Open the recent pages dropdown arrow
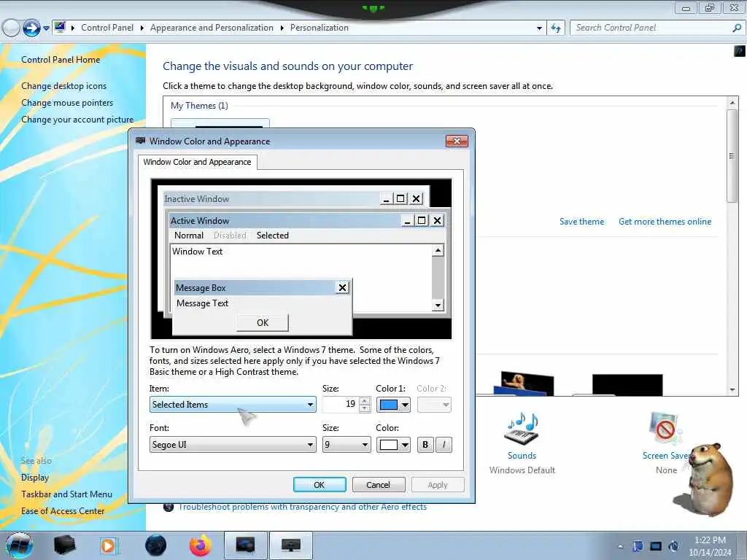 (46, 28)
